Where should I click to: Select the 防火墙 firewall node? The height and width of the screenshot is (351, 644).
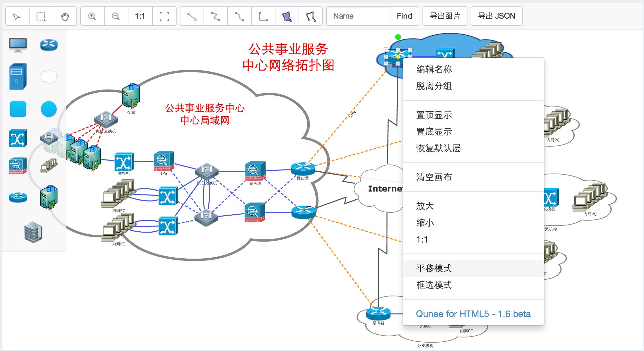point(255,171)
